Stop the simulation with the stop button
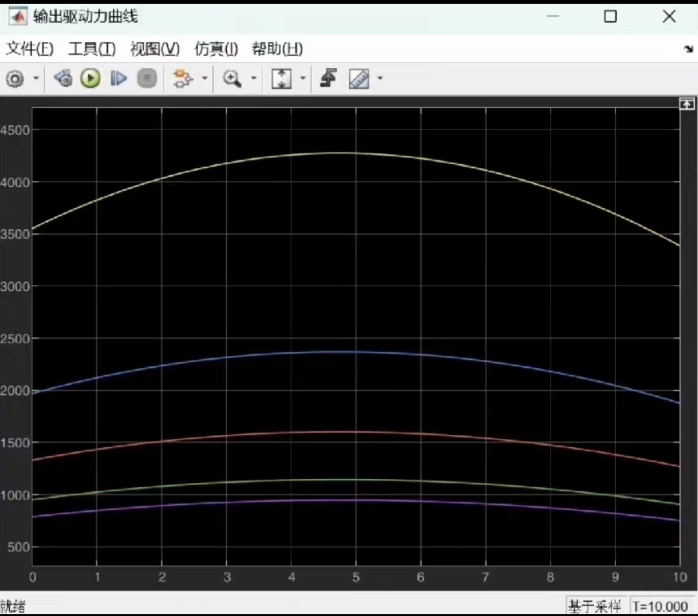The width and height of the screenshot is (698, 616). tap(147, 79)
